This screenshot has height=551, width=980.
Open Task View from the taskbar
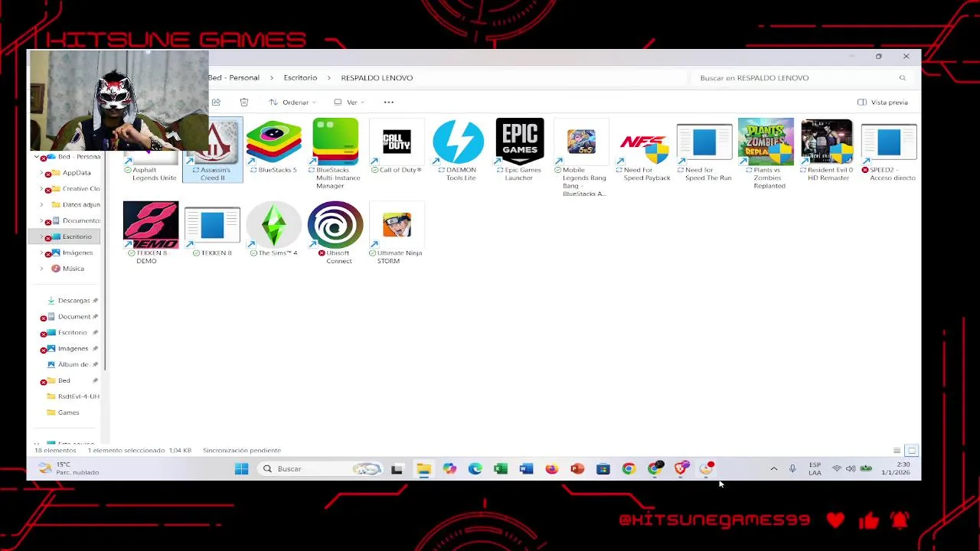pos(397,468)
